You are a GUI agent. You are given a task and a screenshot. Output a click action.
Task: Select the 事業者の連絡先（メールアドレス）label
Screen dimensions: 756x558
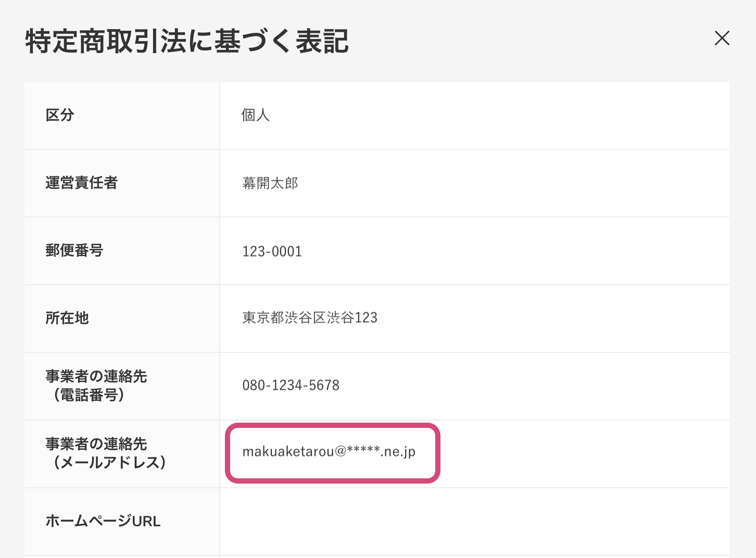pyautogui.click(x=104, y=453)
